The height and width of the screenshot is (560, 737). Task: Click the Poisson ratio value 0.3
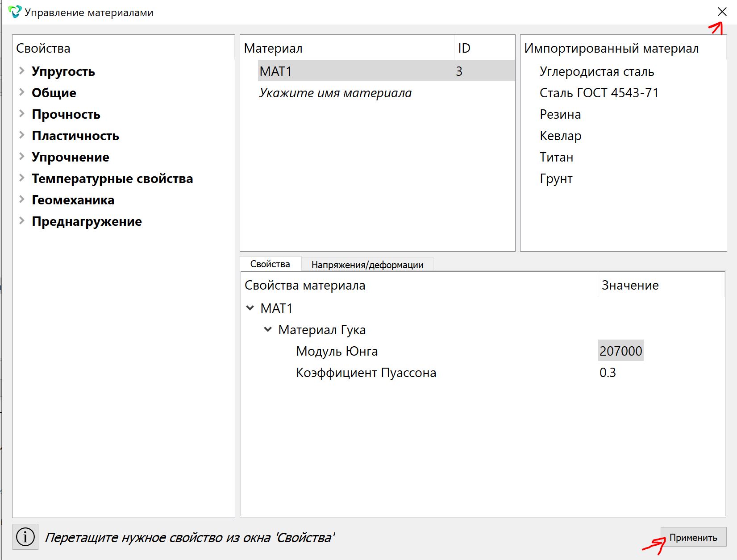coord(608,372)
